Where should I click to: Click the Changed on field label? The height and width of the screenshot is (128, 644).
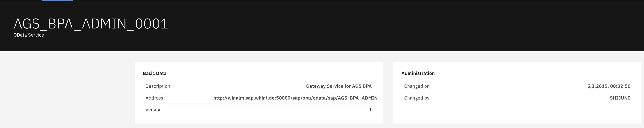click(x=417, y=86)
